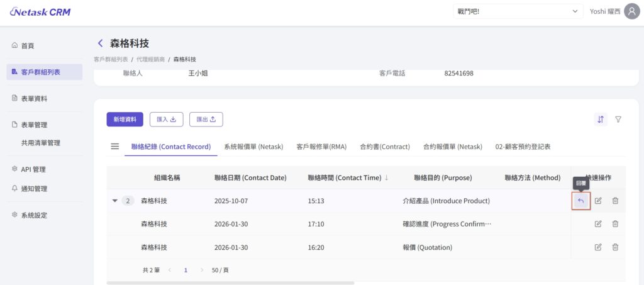
Task: Switch to the 合約書(Contract) tab
Action: coord(384,147)
